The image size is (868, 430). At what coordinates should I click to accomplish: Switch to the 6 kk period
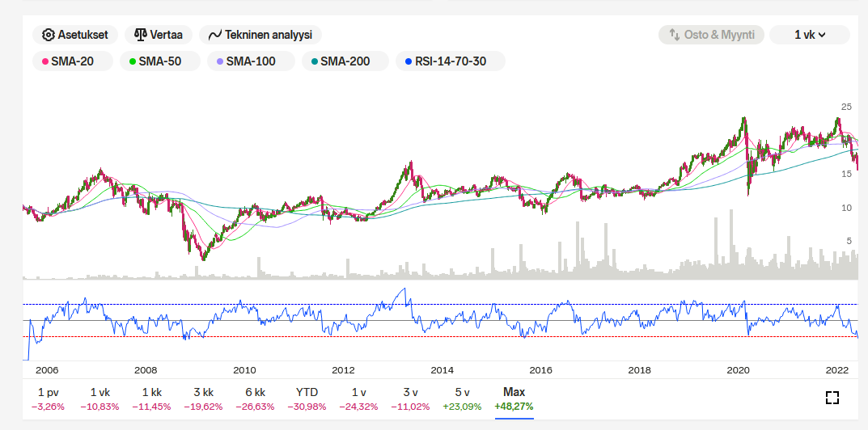coord(256,398)
